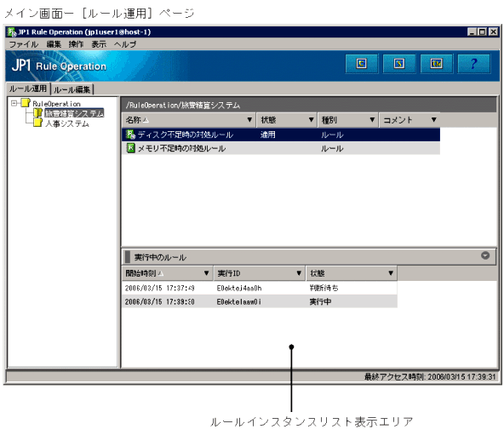This screenshot has width=504, height=435.
Task: Open the 表示 menu
Action: pos(99,44)
